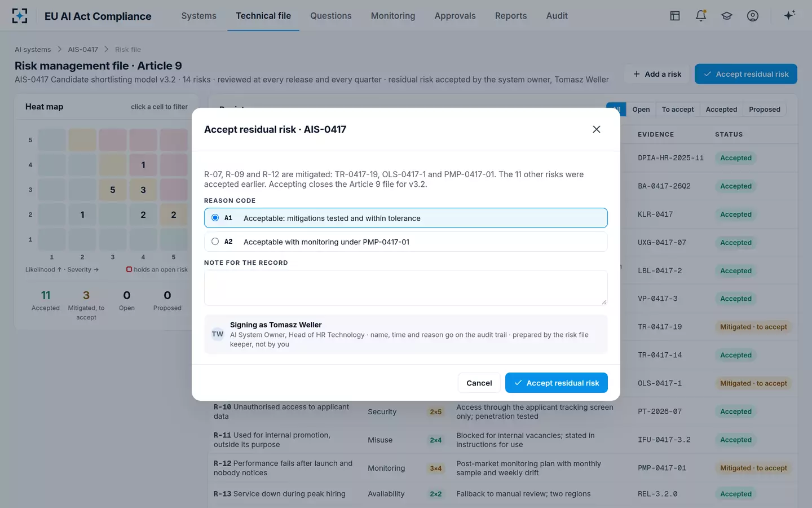The height and width of the screenshot is (508, 812).
Task: Open the user account icon
Action: pyautogui.click(x=753, y=16)
